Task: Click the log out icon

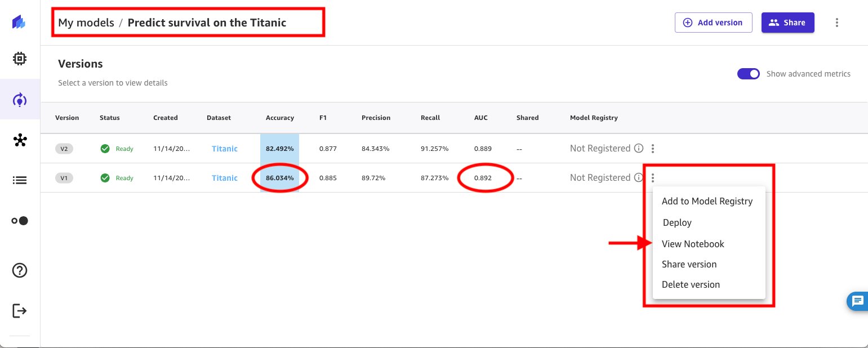Action: tap(20, 311)
